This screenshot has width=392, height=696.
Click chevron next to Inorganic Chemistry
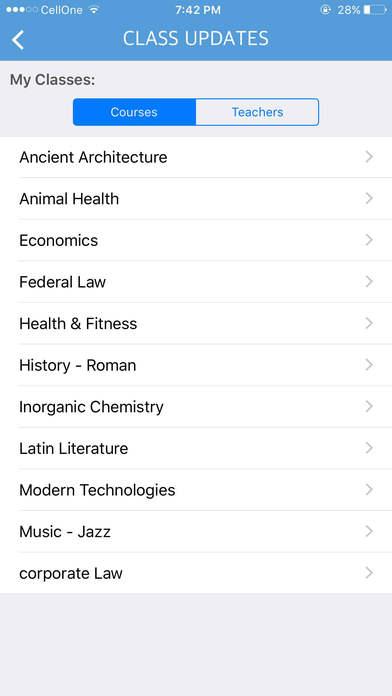pyautogui.click(x=369, y=407)
